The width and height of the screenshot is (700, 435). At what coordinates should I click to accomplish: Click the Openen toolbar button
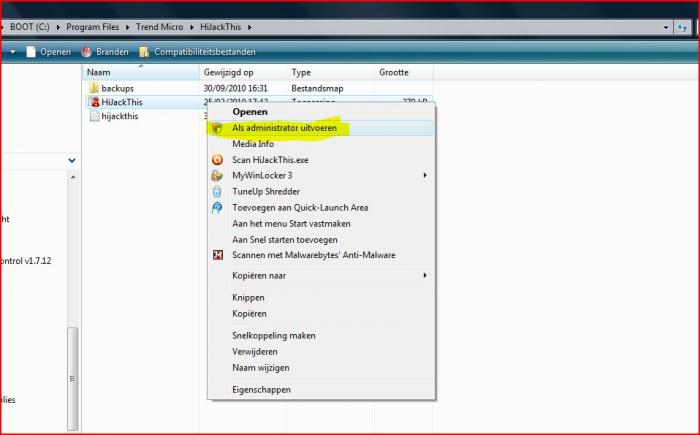coord(49,52)
